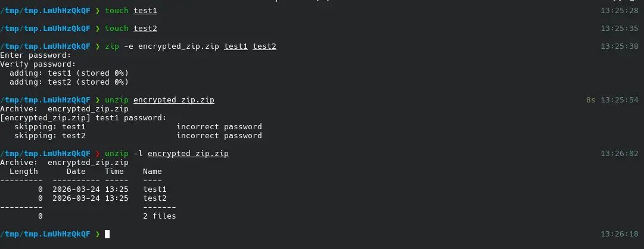Click the "adding: test2 (stored 0%)" line
The width and height of the screenshot is (644, 249).
(69, 82)
